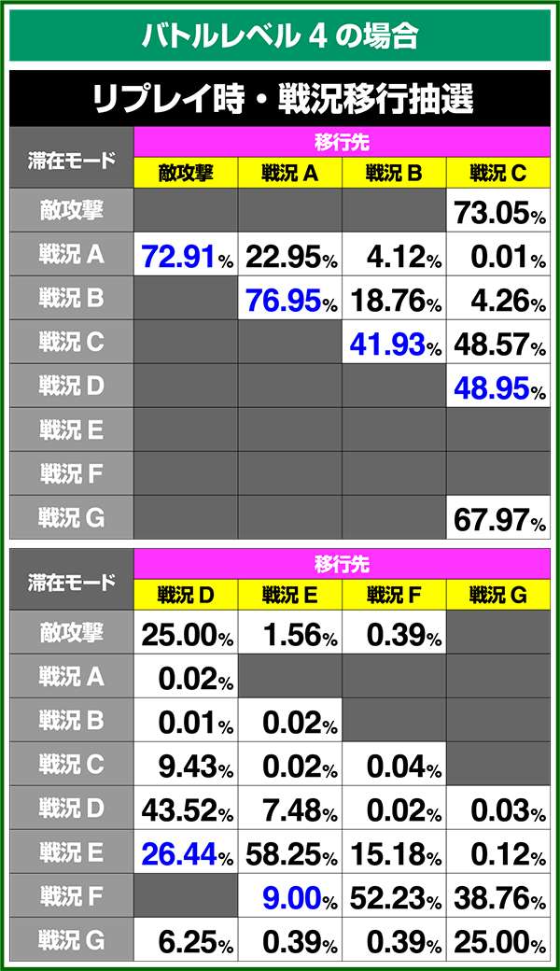Select the yellow 戦況 A column header

tap(289, 173)
